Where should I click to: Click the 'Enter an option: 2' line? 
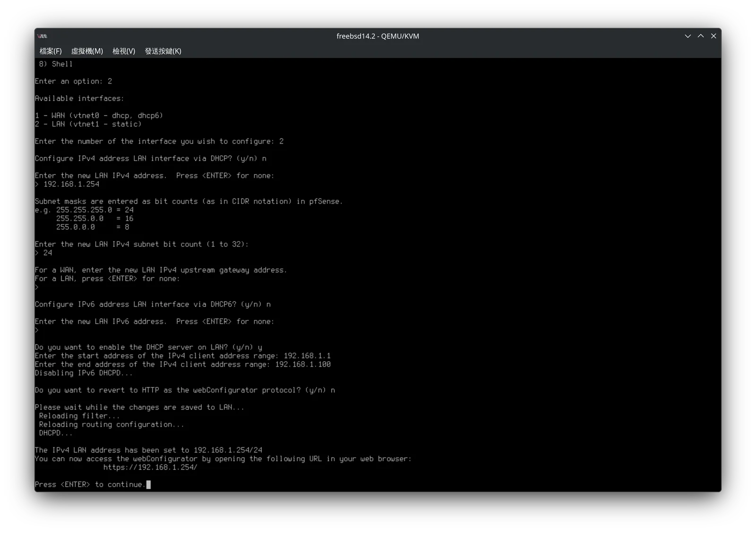[x=73, y=81]
